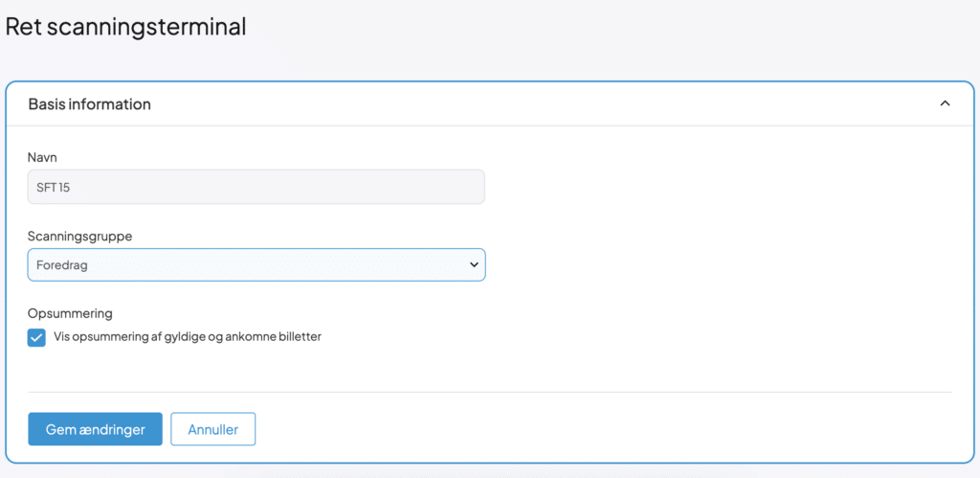Click the white checkmark icon under Opsummering
Screen dimensions: 980x478
point(37,337)
